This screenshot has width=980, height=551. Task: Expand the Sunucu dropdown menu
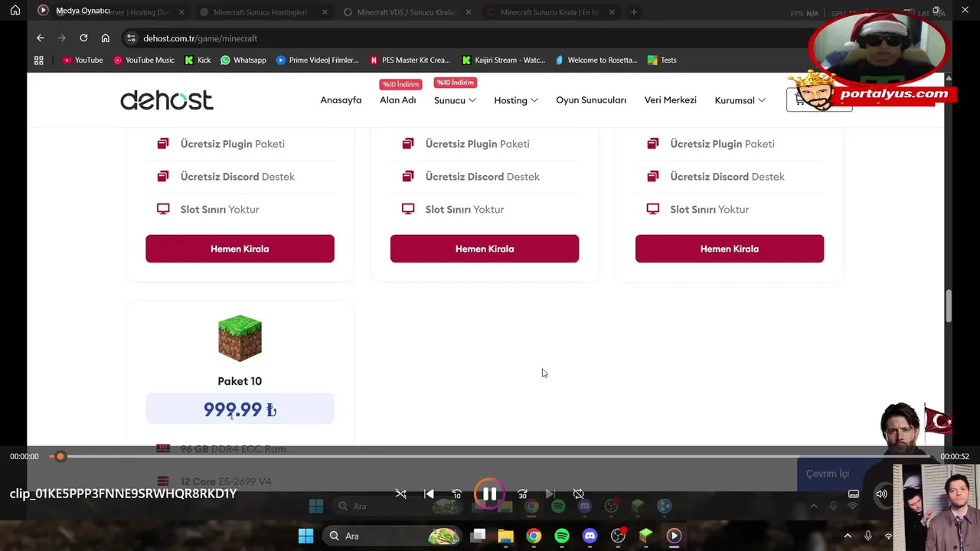(x=455, y=100)
